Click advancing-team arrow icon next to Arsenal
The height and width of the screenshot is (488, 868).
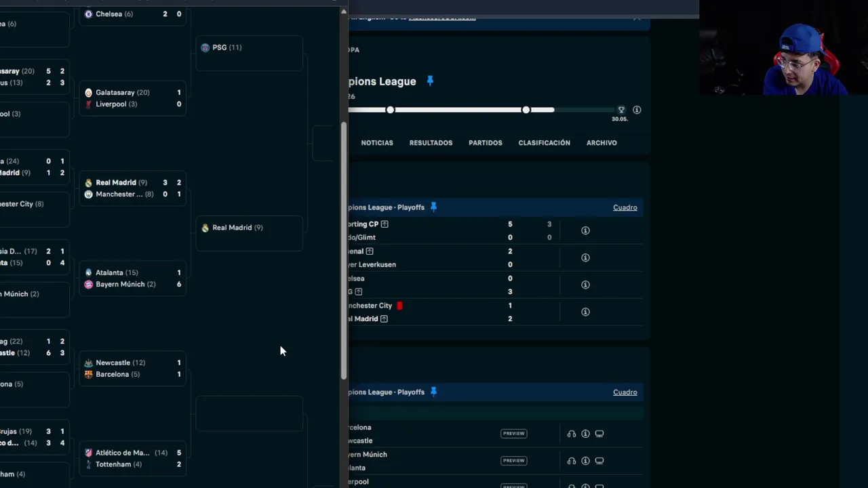point(370,251)
